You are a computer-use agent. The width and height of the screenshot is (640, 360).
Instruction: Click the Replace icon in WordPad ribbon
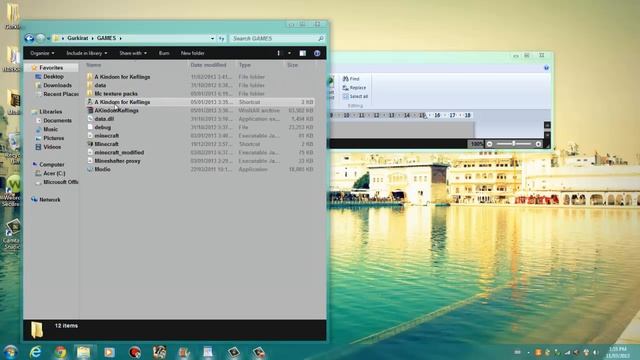tap(346, 88)
